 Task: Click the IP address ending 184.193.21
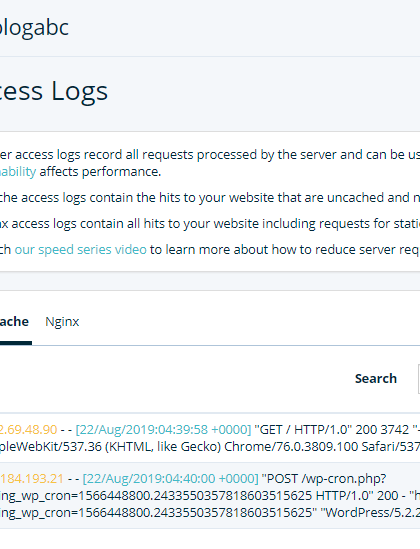[32, 479]
